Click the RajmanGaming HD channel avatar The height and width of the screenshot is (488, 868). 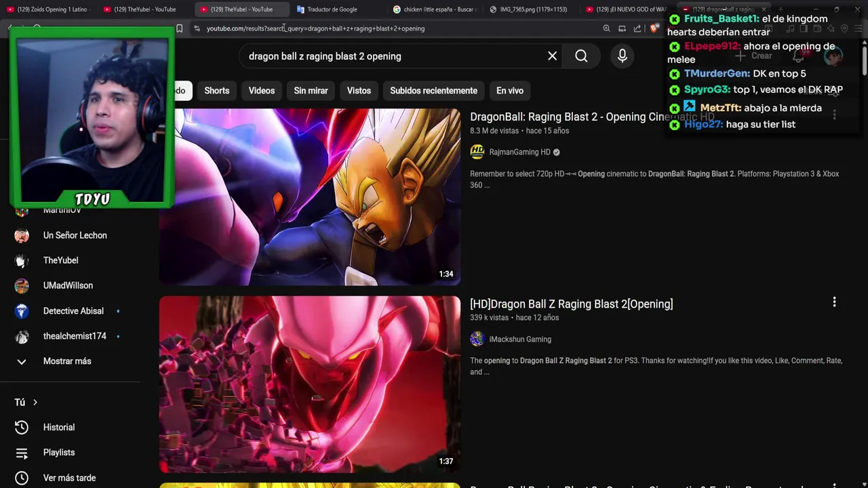click(x=477, y=152)
